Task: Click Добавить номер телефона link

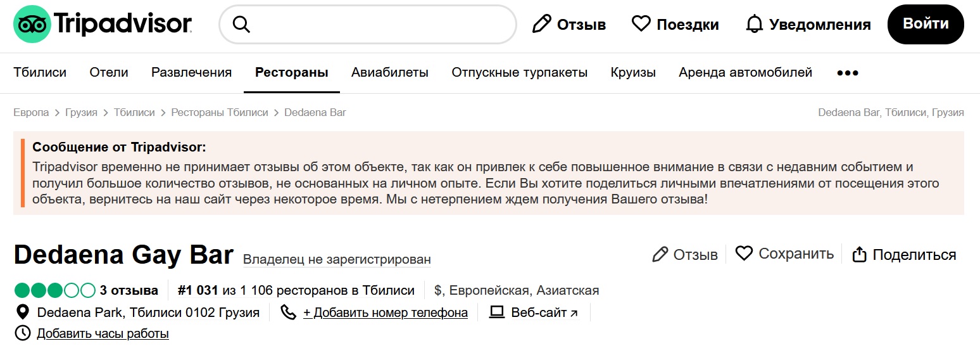Action: [386, 313]
